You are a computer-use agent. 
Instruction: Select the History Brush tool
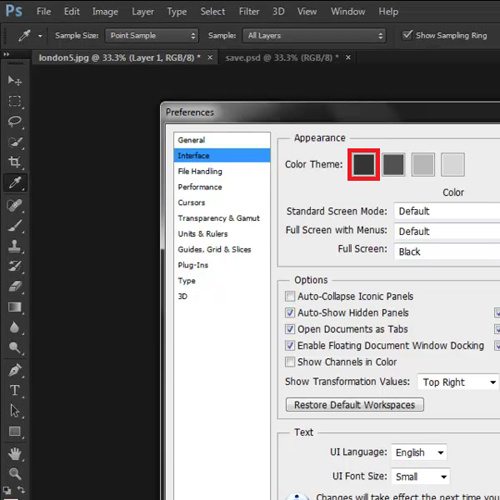[15, 266]
